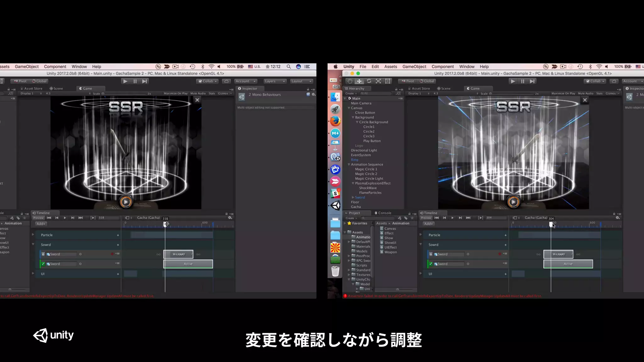
Task: Toggle play range mode in left Timeline
Action: coord(93,218)
